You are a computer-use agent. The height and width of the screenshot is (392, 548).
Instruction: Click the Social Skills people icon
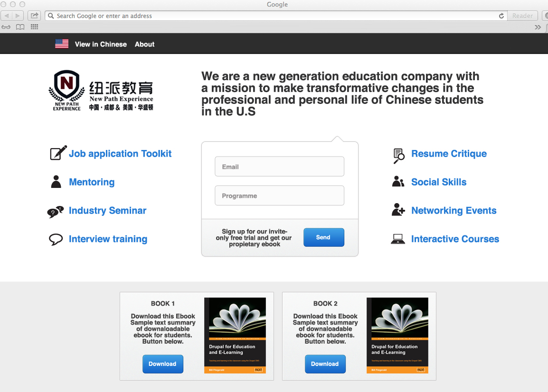[398, 181]
